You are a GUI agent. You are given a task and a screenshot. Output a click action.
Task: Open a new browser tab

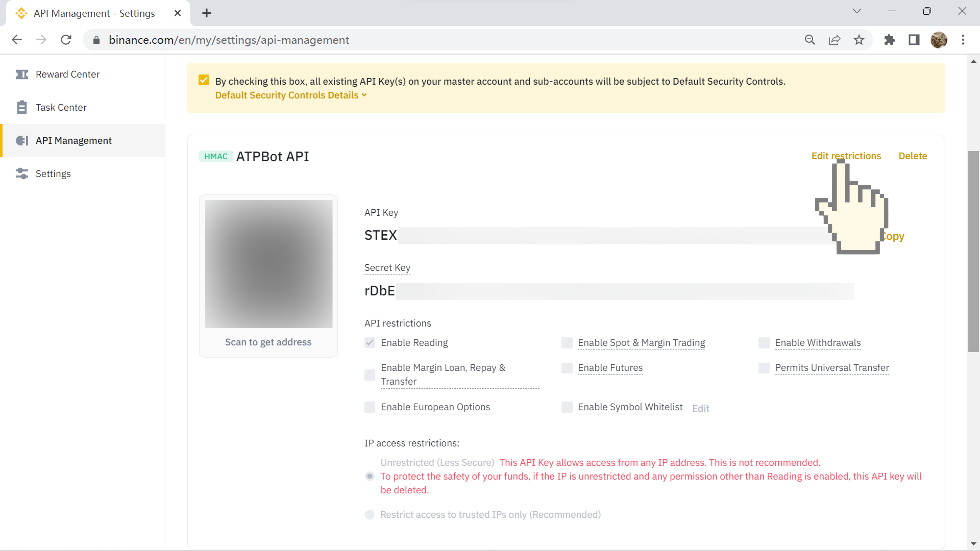(206, 13)
